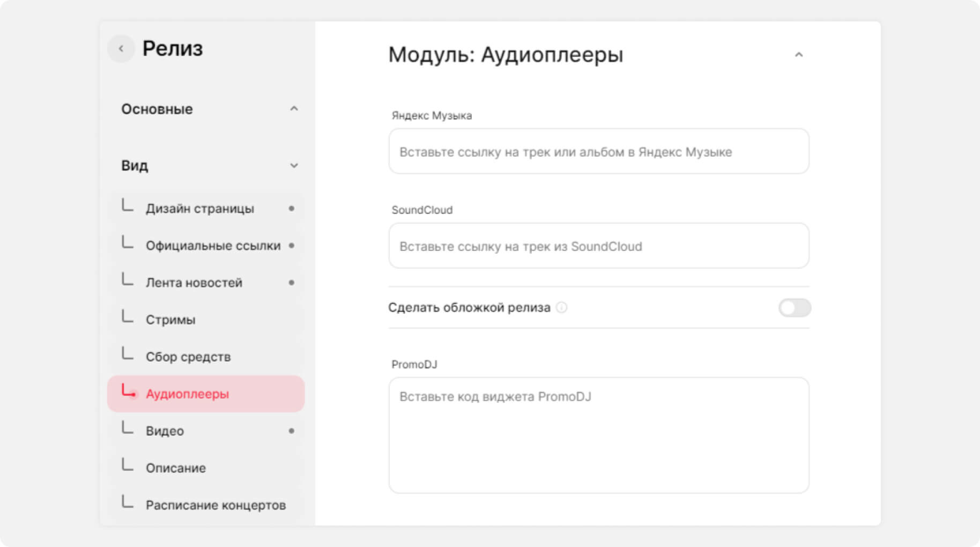Click the back arrow next to Релиз
This screenshot has width=980, height=547.
[x=121, y=49]
